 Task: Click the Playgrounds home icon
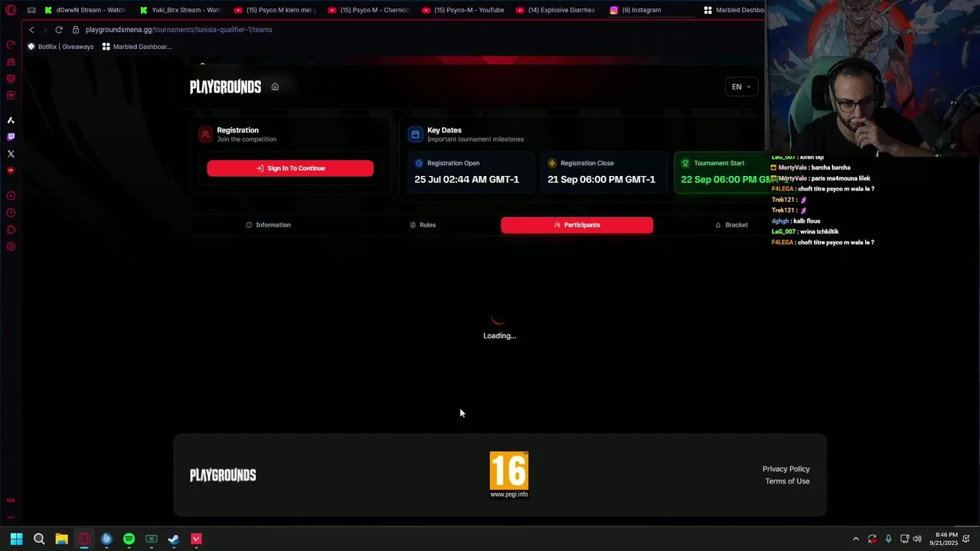tap(275, 86)
